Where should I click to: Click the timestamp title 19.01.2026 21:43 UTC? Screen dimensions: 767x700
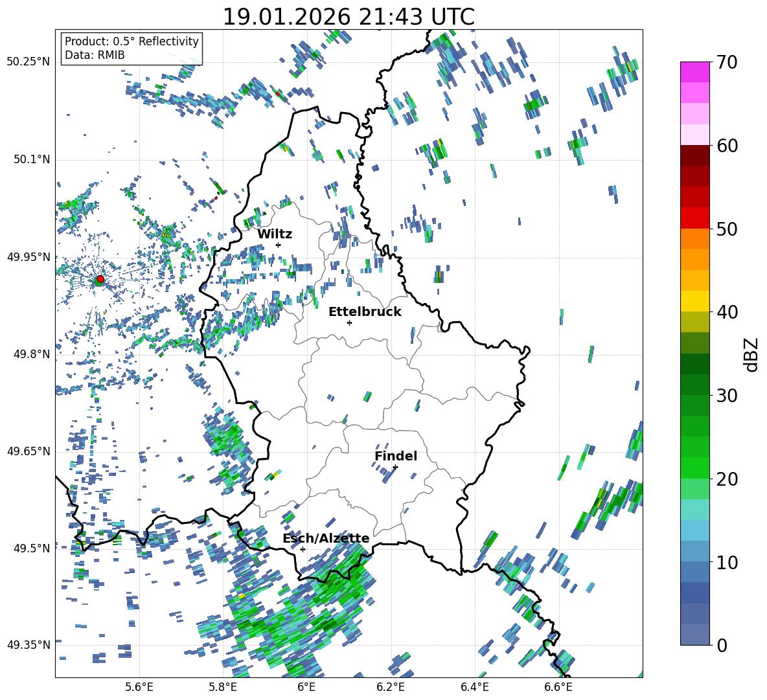pyautogui.click(x=349, y=17)
